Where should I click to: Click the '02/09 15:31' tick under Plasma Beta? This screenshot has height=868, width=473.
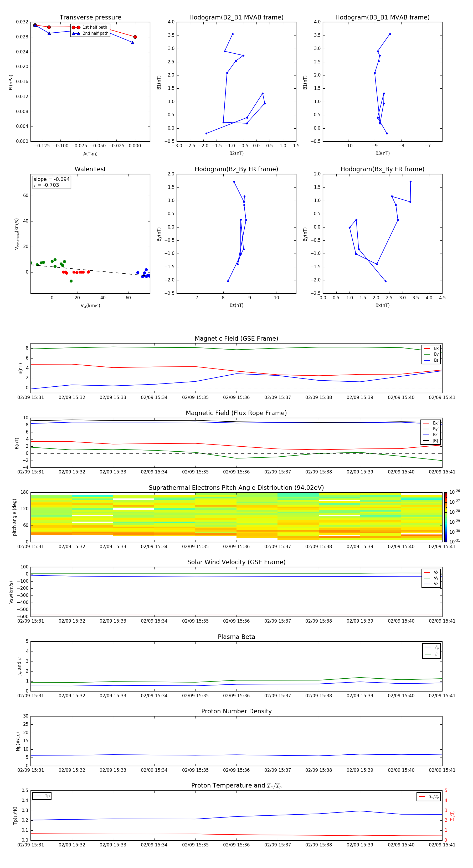tap(31, 696)
